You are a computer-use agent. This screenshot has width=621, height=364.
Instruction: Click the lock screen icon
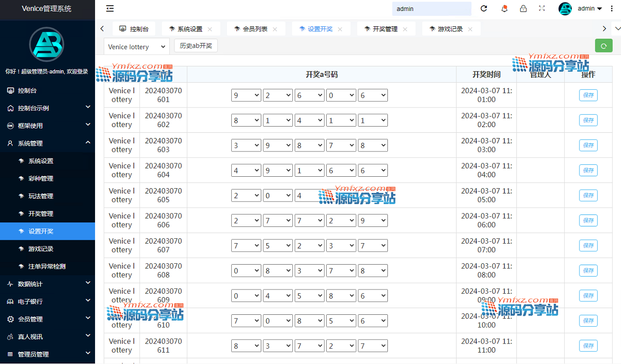click(x=523, y=9)
